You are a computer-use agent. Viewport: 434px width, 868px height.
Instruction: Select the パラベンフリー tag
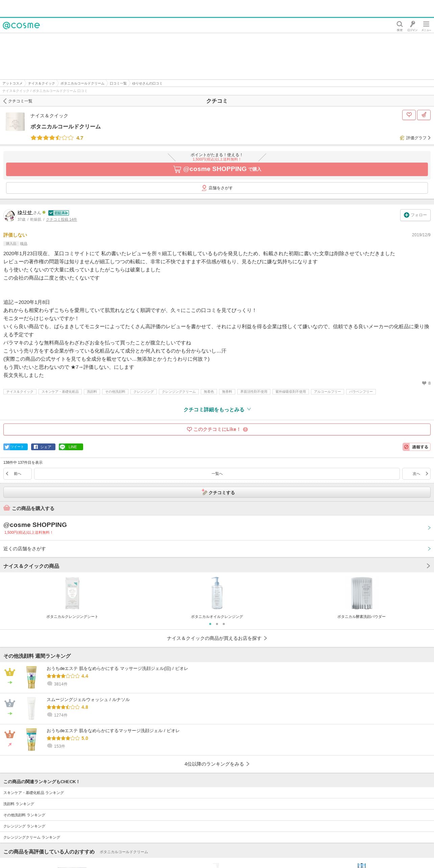pos(361,392)
